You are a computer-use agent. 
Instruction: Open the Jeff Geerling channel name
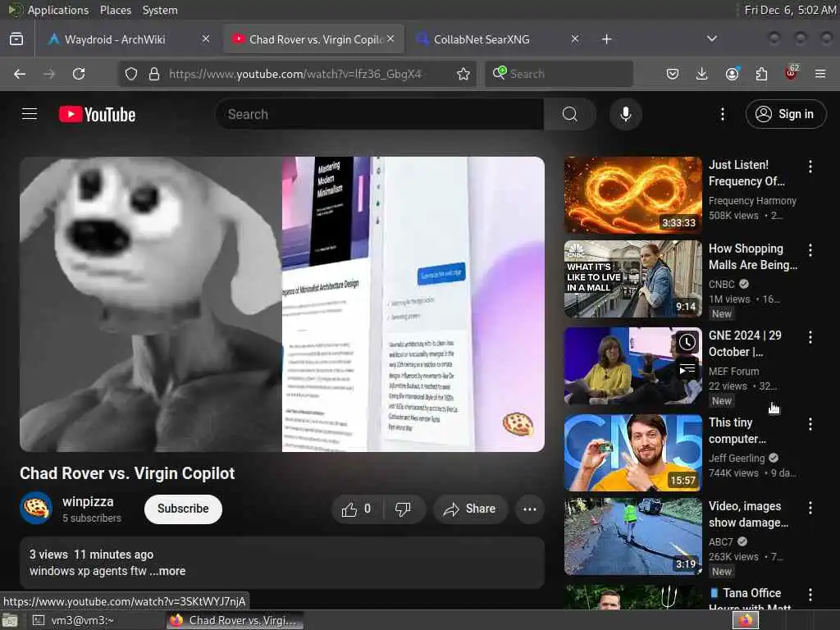[x=737, y=458]
